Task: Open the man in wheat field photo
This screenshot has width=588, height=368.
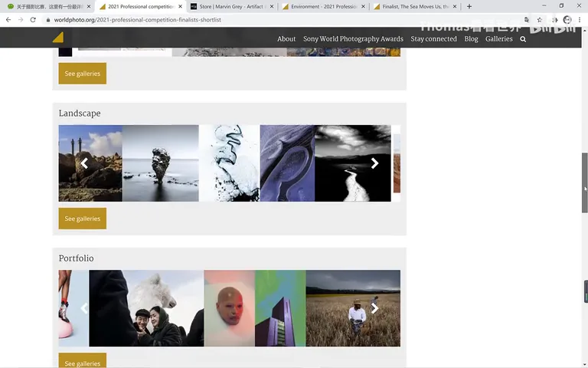Action: 353,308
